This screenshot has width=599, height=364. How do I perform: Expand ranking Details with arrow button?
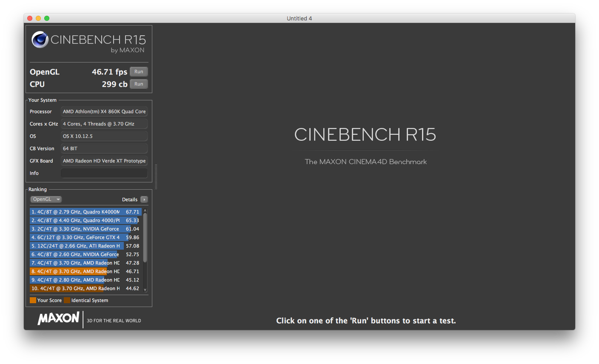click(144, 199)
